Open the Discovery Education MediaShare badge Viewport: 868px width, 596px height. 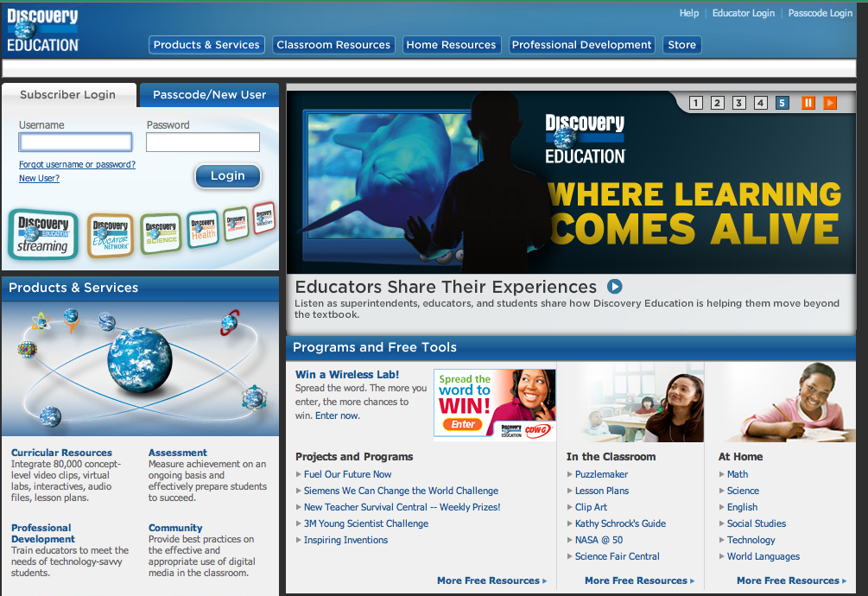tap(264, 218)
